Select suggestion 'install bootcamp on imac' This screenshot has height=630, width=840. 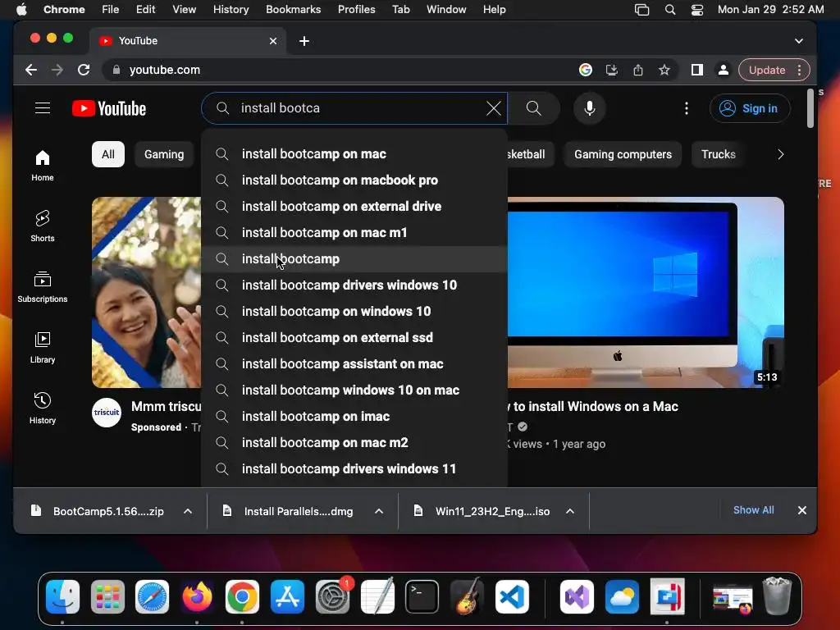point(354,416)
